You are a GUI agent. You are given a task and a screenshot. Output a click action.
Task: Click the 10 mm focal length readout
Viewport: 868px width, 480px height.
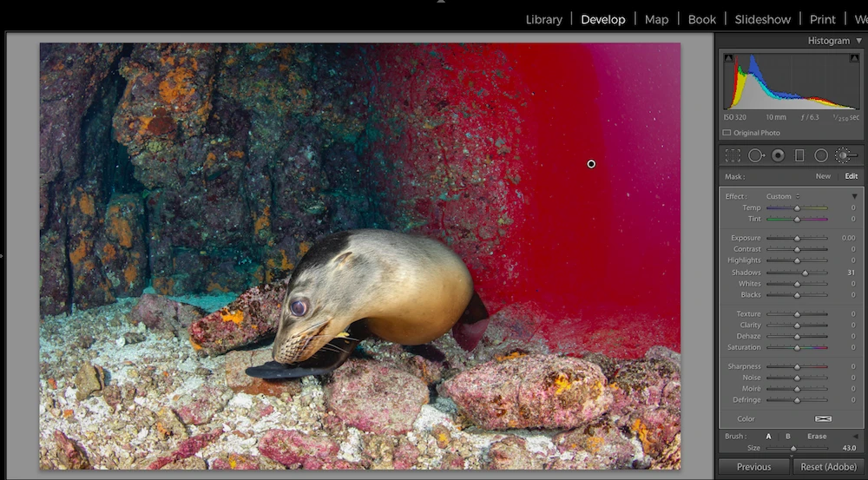tap(776, 117)
